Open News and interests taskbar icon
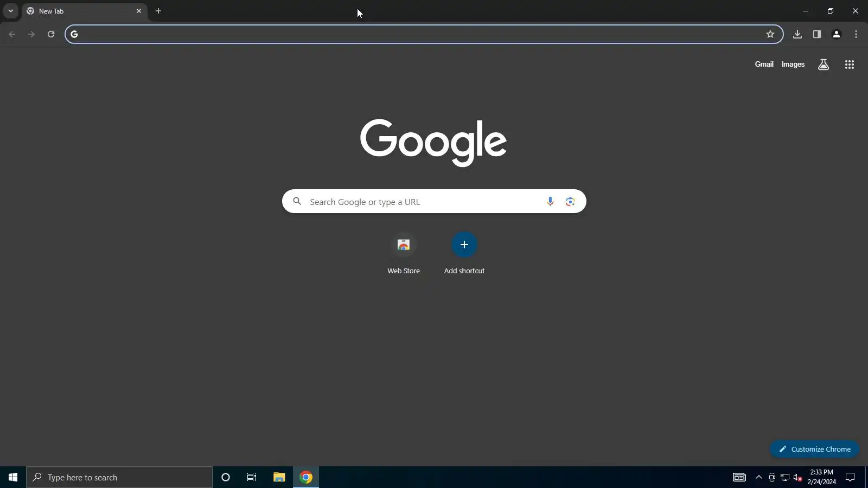Screen dimensions: 868x488 click(739, 477)
